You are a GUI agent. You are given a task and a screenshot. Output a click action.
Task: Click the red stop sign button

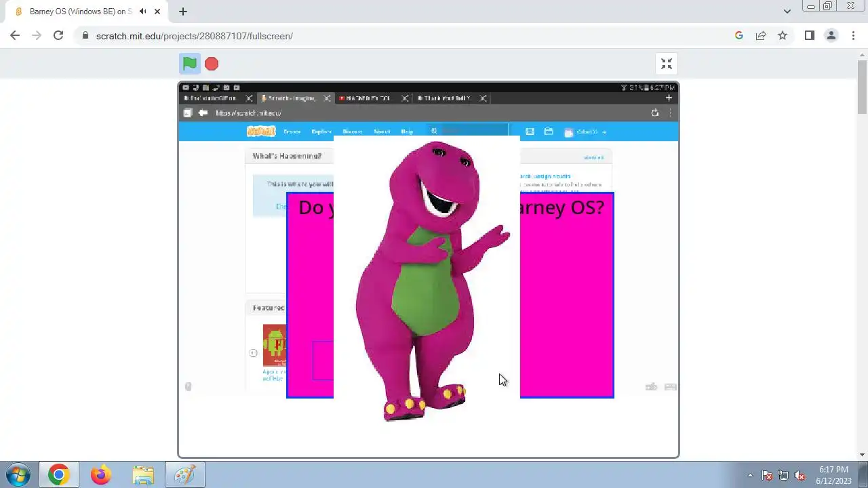[212, 64]
